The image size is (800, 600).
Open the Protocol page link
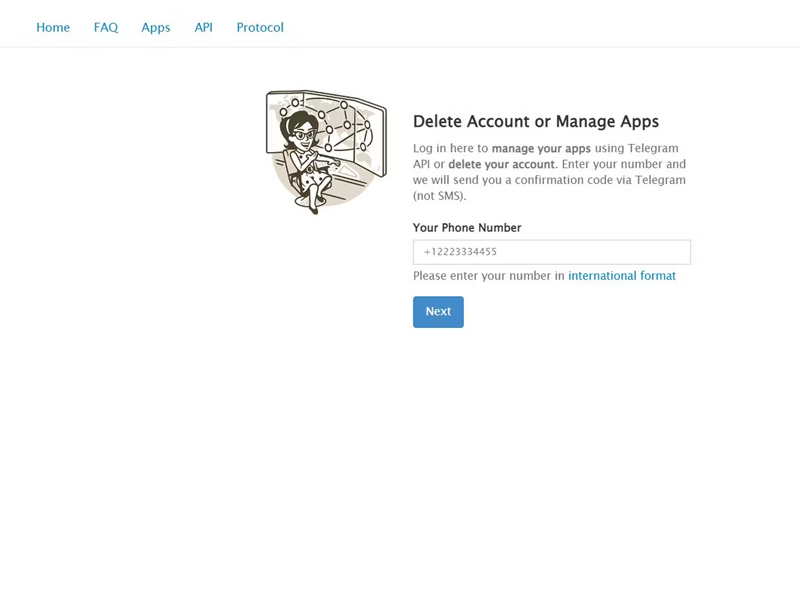(x=260, y=28)
